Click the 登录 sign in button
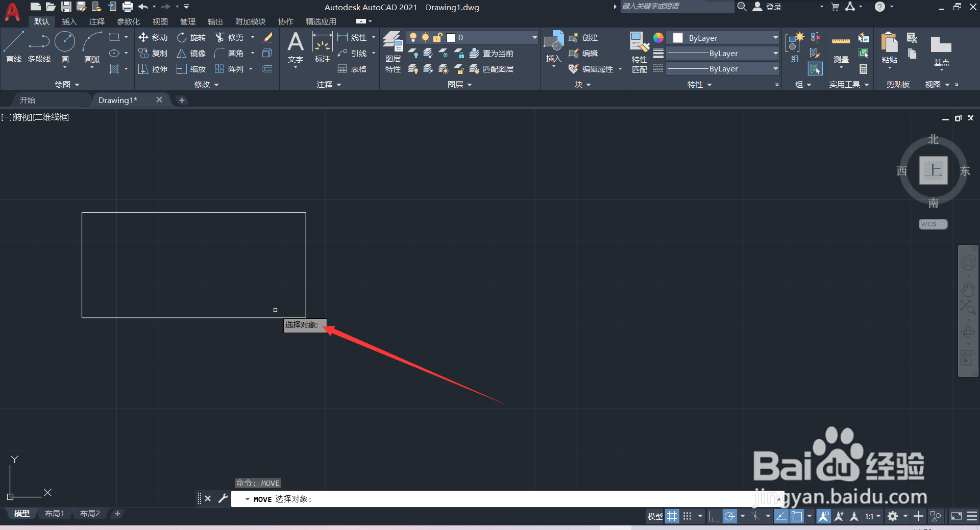The image size is (980, 530). (767, 7)
